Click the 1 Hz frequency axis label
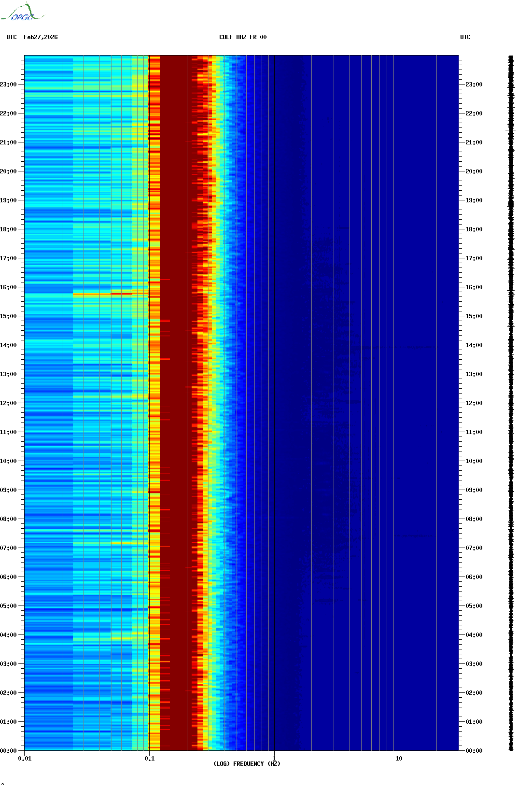532x789 pixels. tap(274, 759)
